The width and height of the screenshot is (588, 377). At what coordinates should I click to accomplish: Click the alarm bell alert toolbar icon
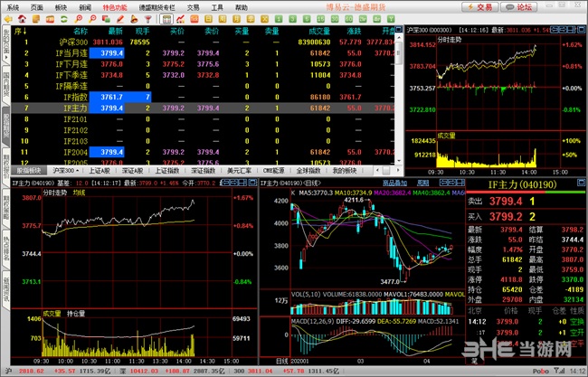[x=134, y=19]
